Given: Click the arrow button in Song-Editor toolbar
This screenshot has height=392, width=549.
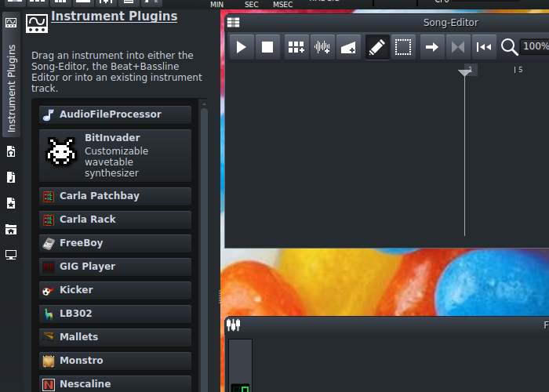Looking at the screenshot, I should point(431,47).
